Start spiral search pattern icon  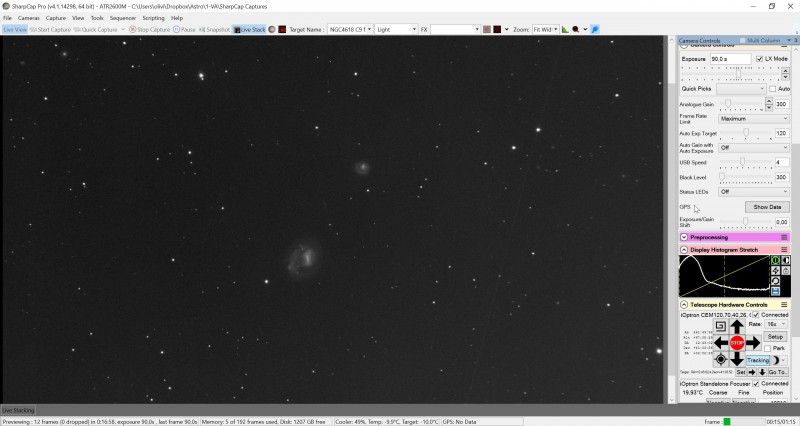click(720, 326)
